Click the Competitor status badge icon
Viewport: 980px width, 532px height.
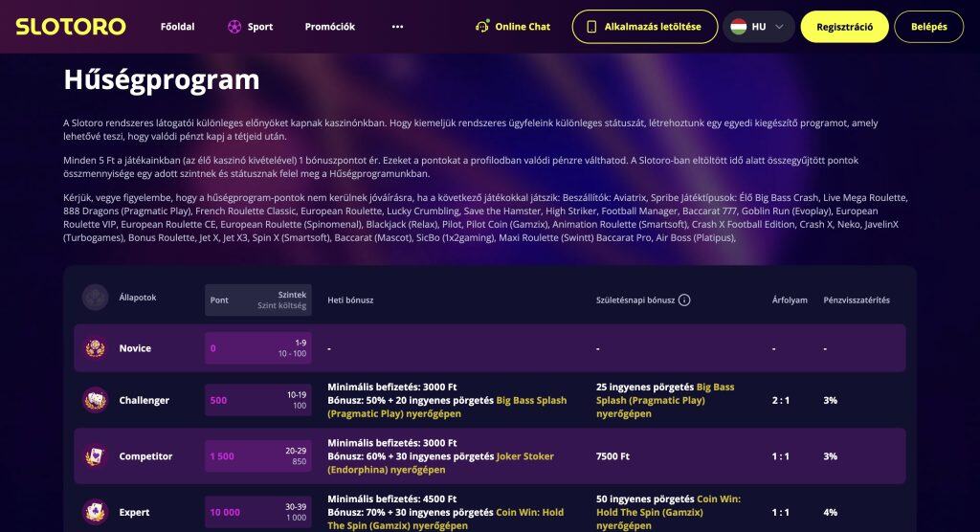coord(95,456)
